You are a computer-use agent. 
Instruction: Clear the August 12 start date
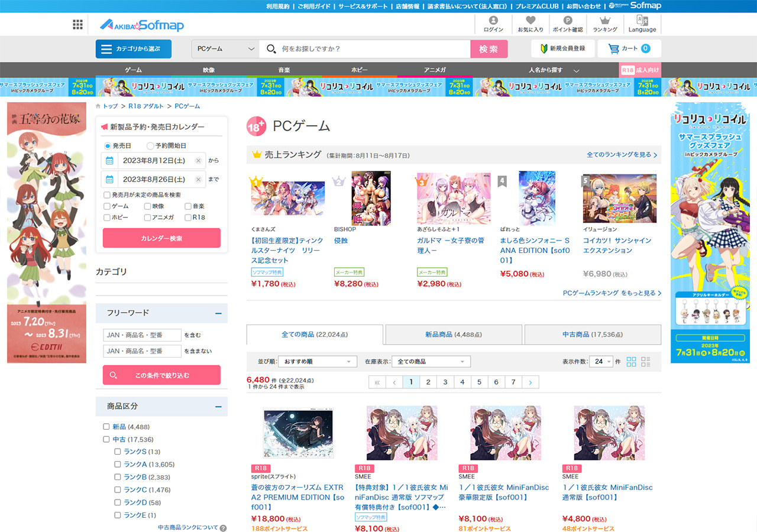198,161
